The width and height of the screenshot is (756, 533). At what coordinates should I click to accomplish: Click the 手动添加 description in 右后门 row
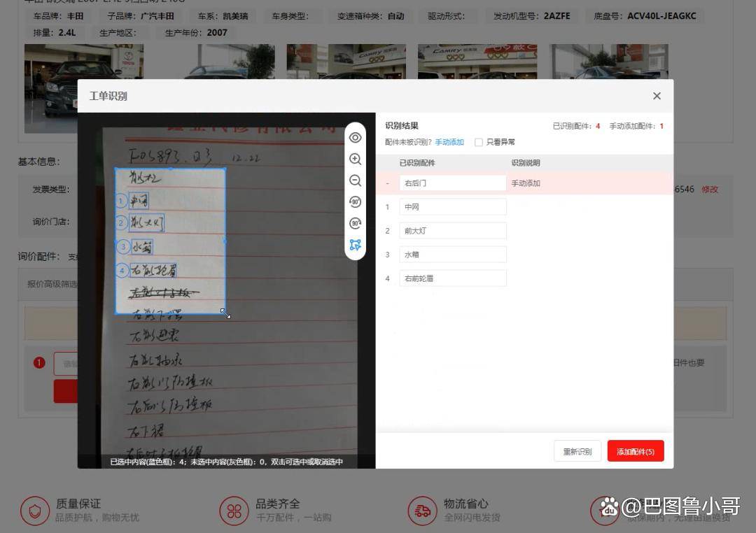[526, 183]
